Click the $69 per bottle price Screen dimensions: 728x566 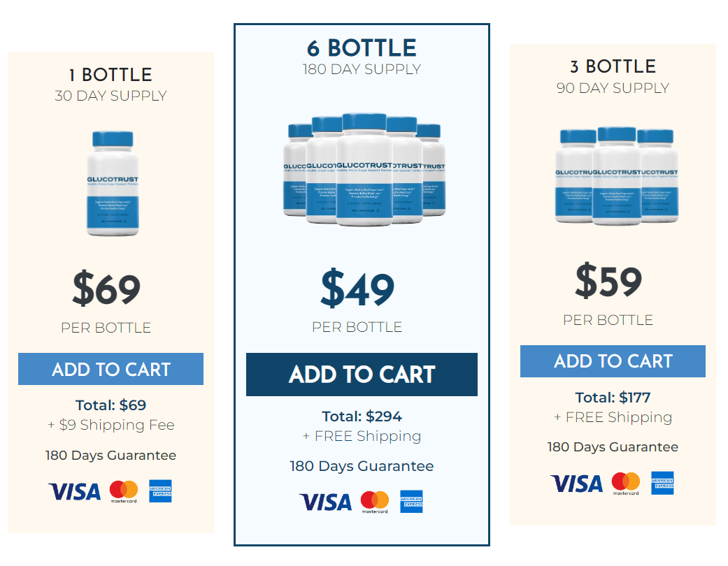(106, 289)
